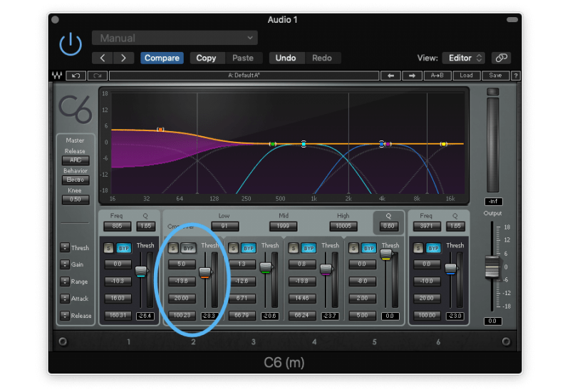Click master Gain stepper arrows
The image size is (570, 392).
point(65,264)
